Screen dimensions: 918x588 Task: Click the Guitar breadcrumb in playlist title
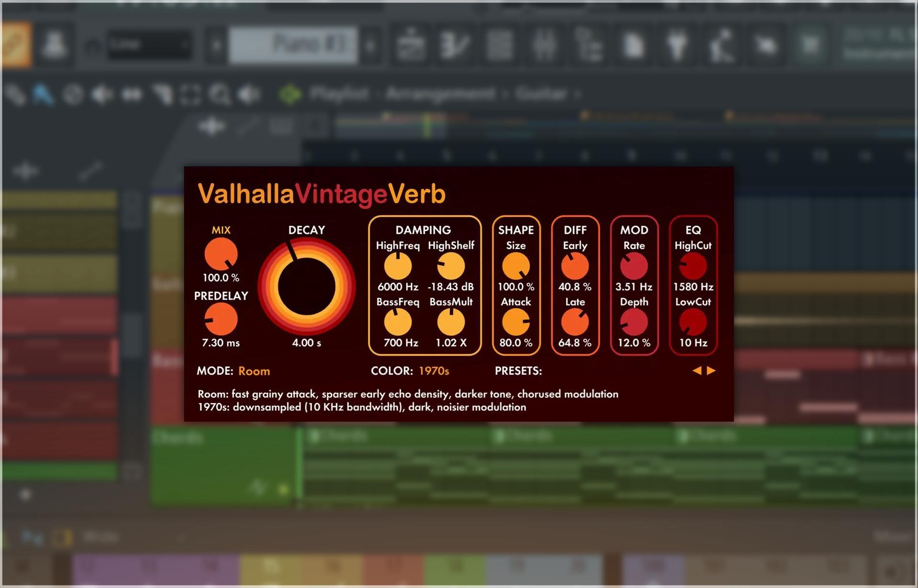(x=541, y=94)
